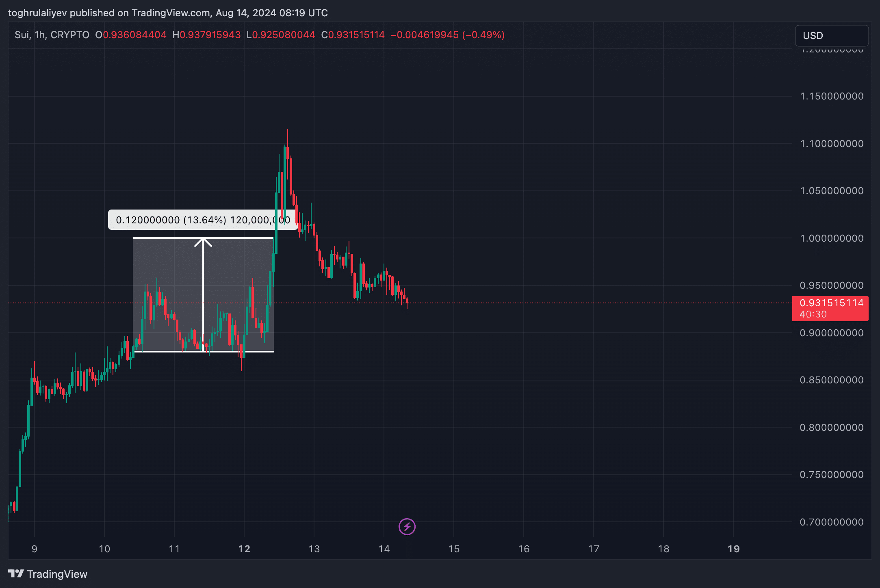Click the candle countdown timer 40:30

point(813,314)
